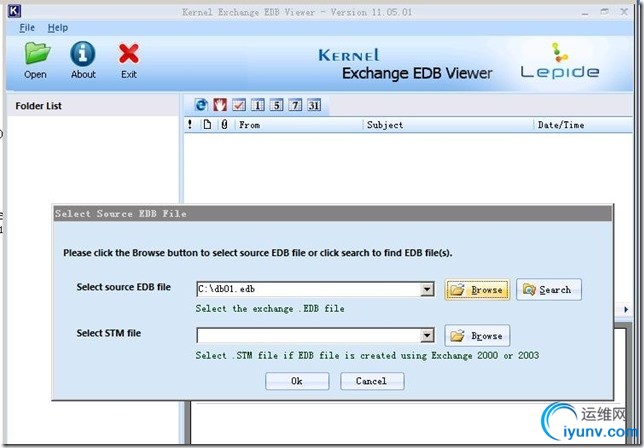The image size is (644, 448).
Task: Click the red hand toolbar icon
Action: point(220,105)
